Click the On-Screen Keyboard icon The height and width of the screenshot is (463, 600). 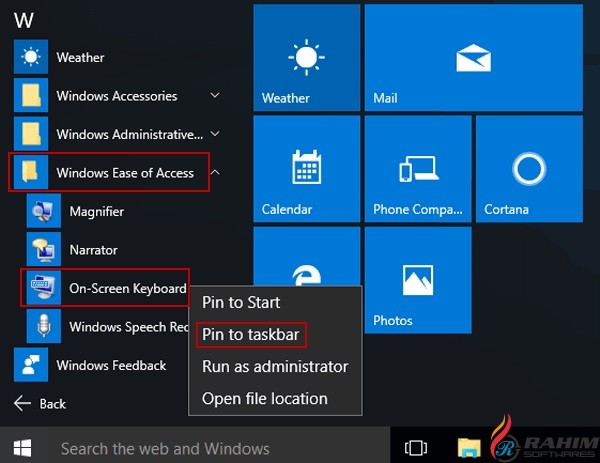pyautogui.click(x=44, y=288)
